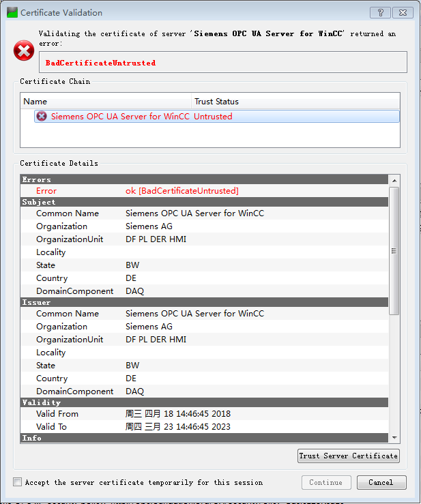
Task: Click the Validity section header
Action: pyautogui.click(x=203, y=402)
